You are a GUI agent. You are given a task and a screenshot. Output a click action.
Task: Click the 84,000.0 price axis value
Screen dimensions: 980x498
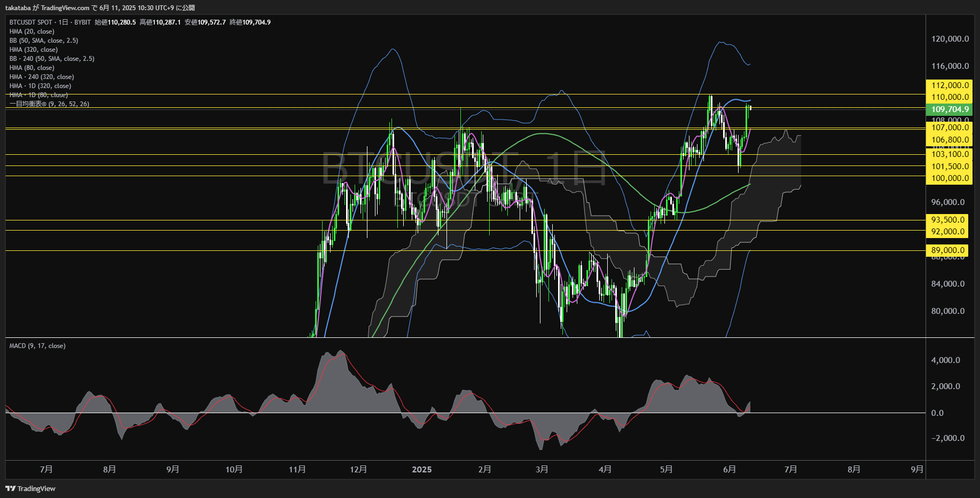[948, 284]
